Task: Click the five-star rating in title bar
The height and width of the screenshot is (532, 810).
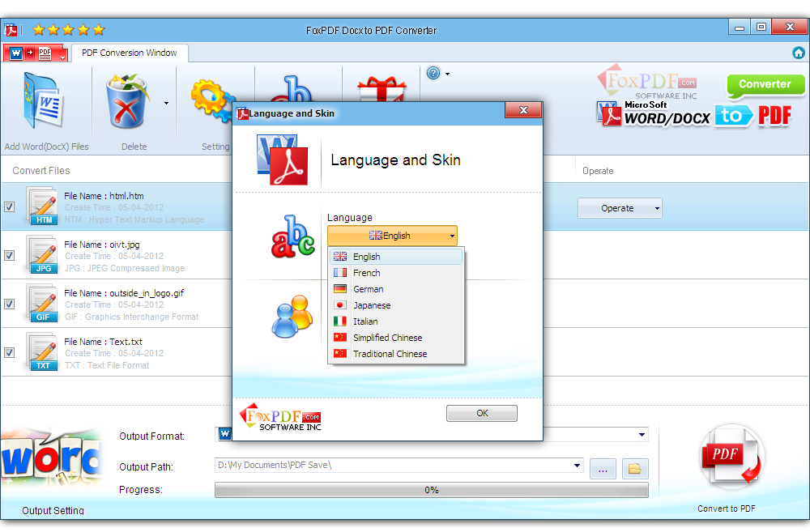Action: click(x=69, y=30)
